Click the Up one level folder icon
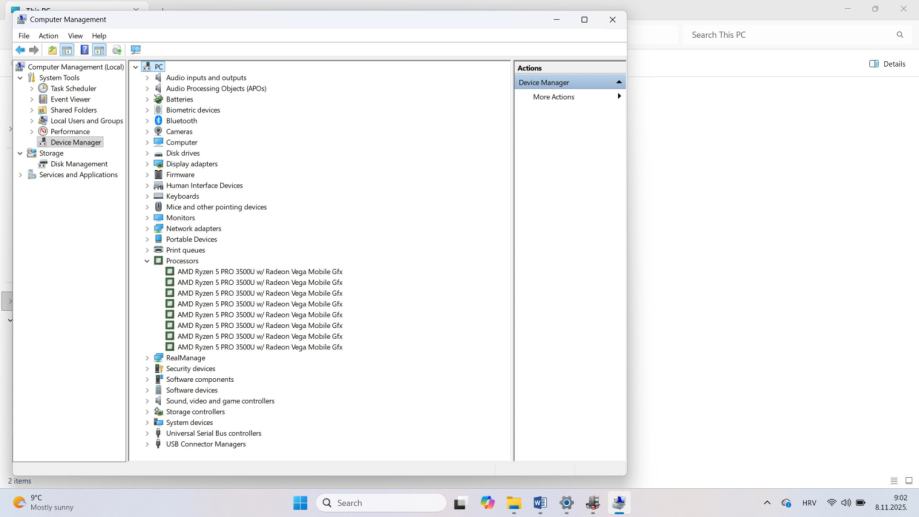 (52, 50)
